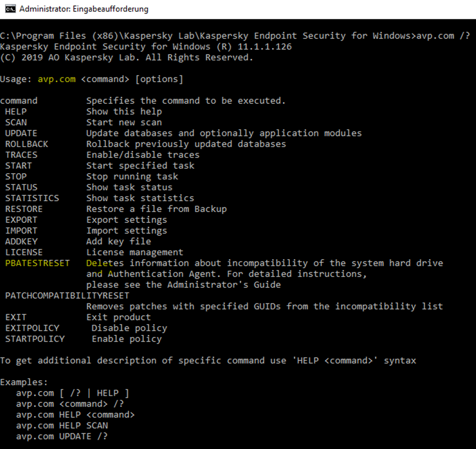
Task: Click the 'avp.com UPDATE /?' example line
Action: [62, 436]
